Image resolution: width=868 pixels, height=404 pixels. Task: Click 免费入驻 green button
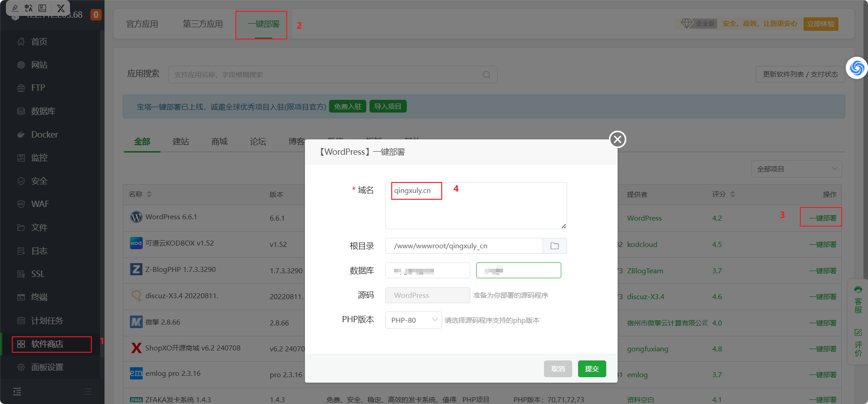pyautogui.click(x=348, y=107)
